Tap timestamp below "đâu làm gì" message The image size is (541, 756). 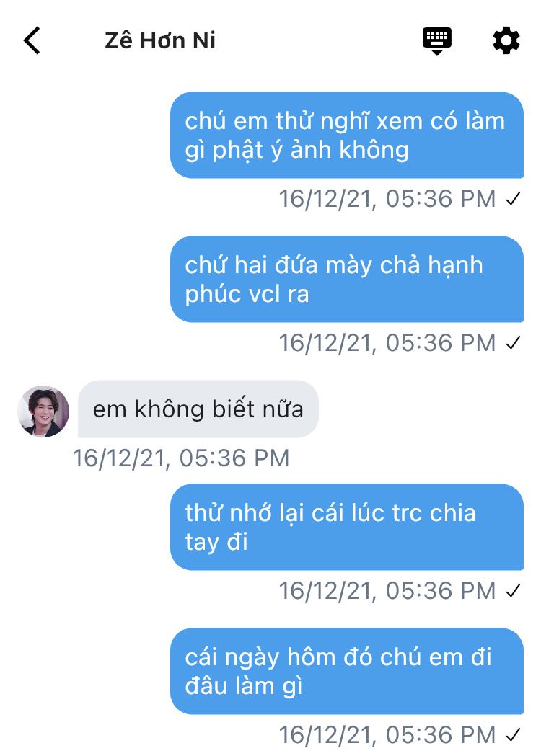[x=387, y=735]
